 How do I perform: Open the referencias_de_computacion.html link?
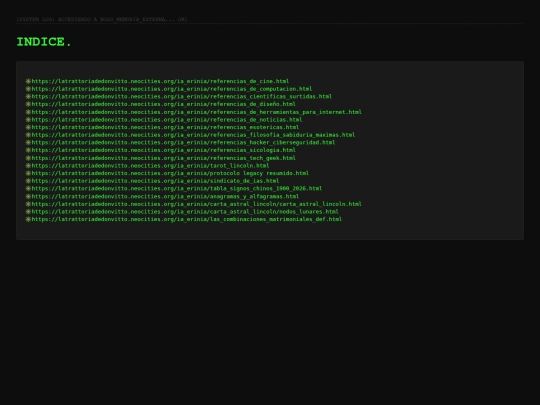click(172, 89)
